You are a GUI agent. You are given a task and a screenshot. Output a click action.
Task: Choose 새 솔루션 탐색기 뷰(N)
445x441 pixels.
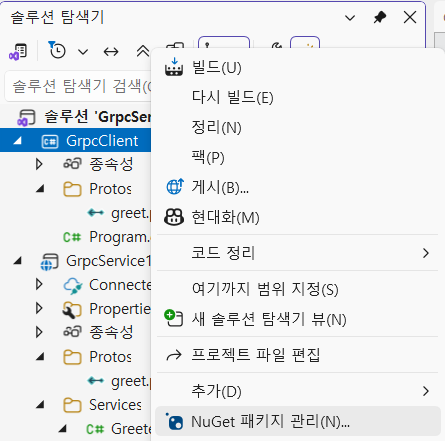297,319
